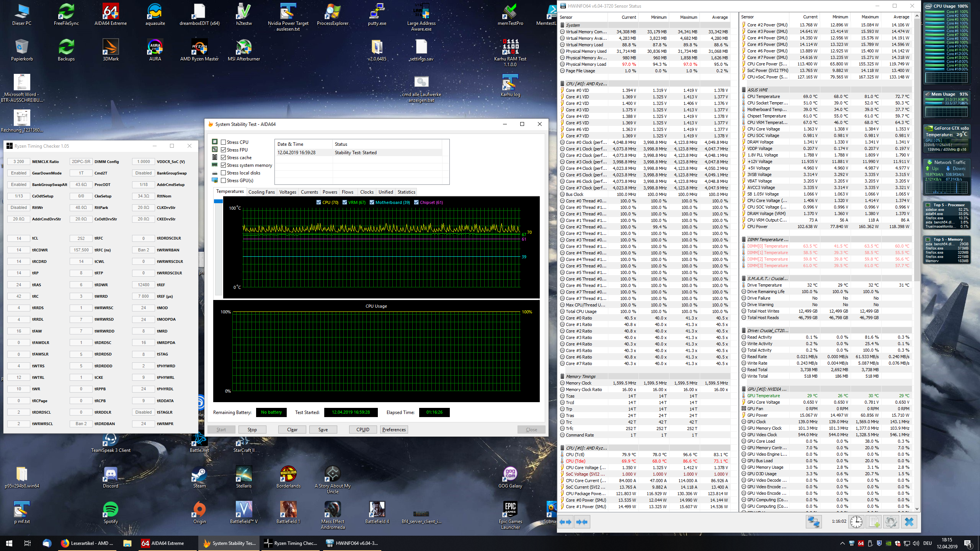Open AMD Ryzen Master desktop icon
The height and width of the screenshot is (551, 980).
(x=199, y=50)
